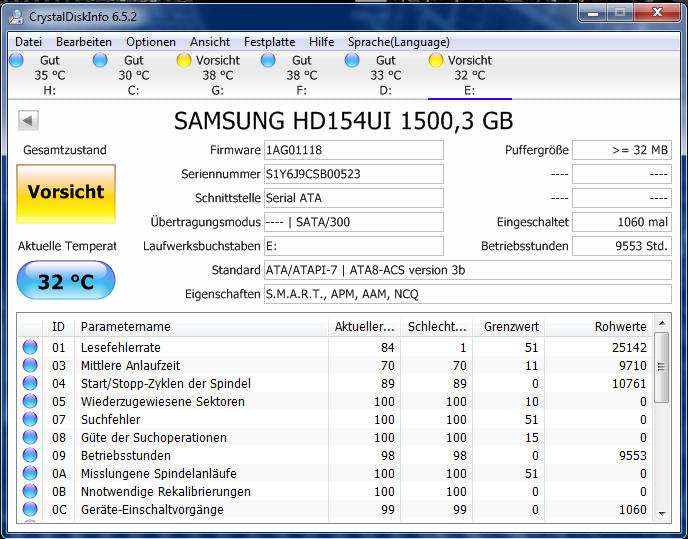Open the Festplatte menu
The width and height of the screenshot is (688, 539).
(x=269, y=42)
